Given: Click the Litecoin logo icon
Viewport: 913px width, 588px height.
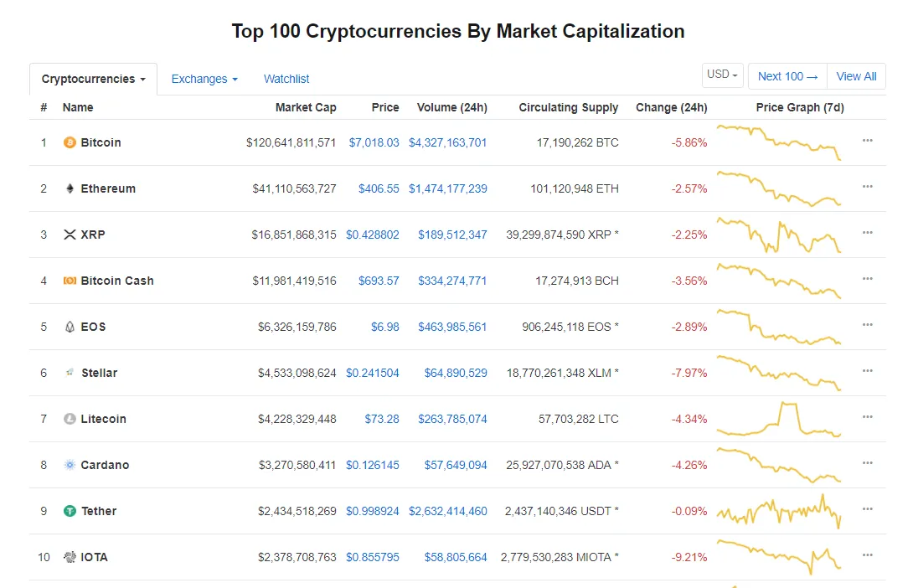Looking at the screenshot, I should point(70,419).
